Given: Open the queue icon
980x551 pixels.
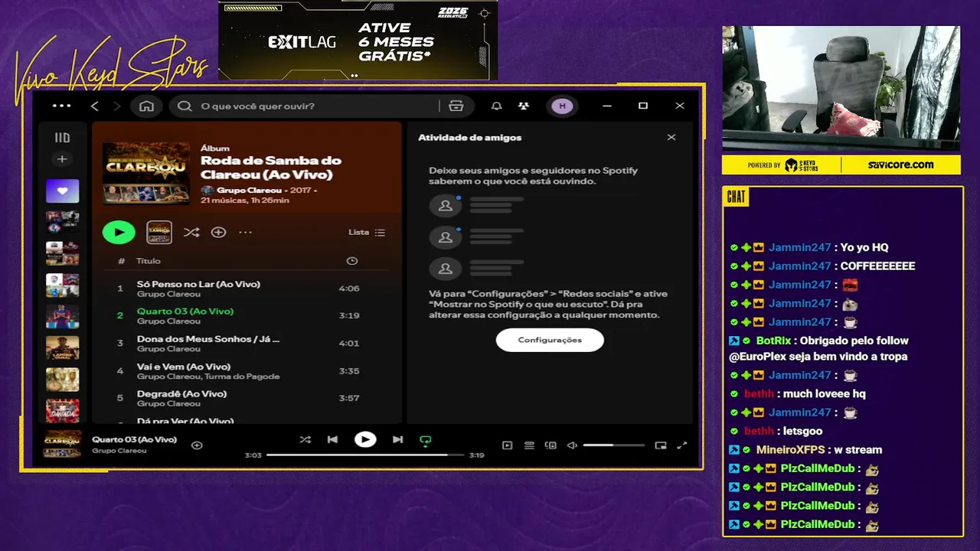Looking at the screenshot, I should (529, 445).
